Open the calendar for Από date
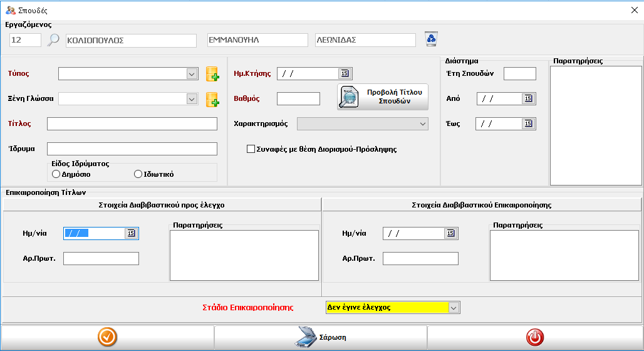The image size is (644, 351). pos(528,98)
